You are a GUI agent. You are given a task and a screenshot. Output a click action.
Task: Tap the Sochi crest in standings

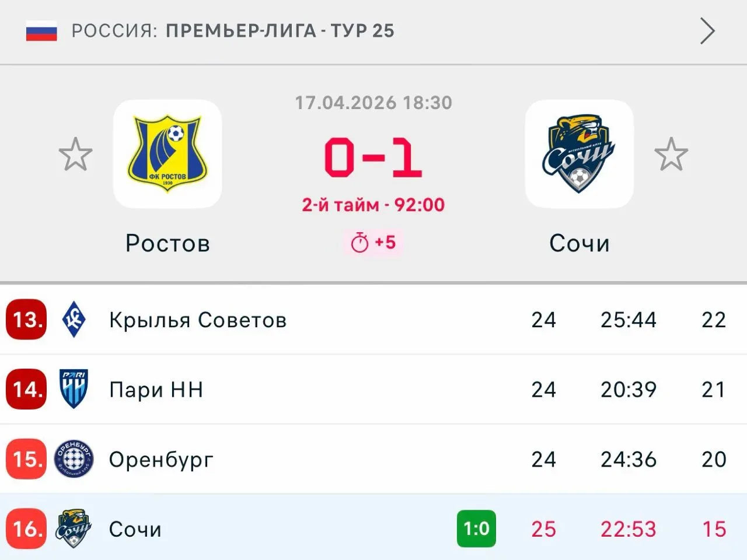point(74,528)
